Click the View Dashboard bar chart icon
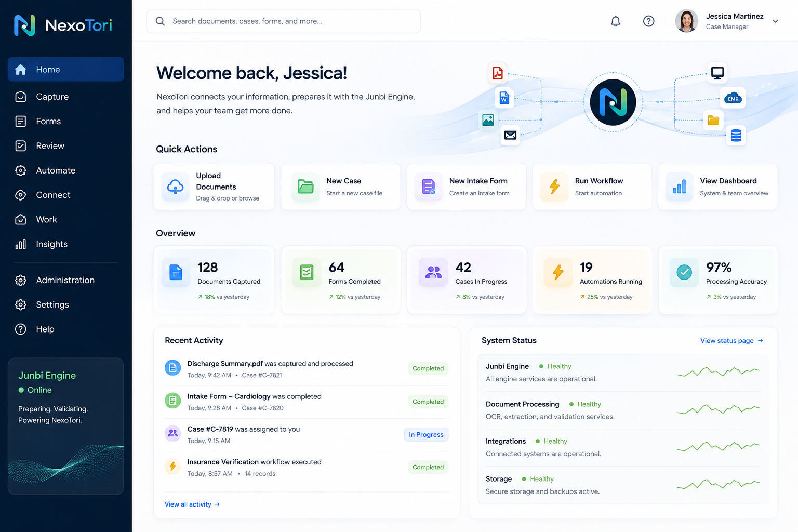 pos(680,187)
